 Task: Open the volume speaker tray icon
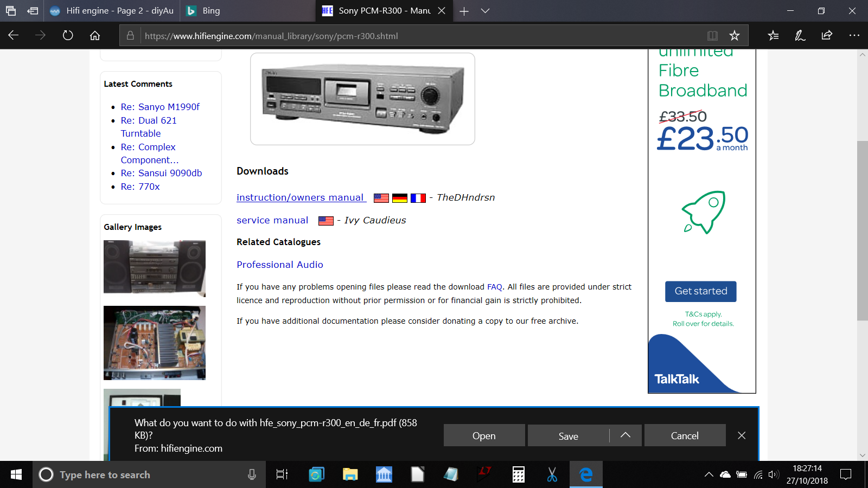[x=774, y=474]
